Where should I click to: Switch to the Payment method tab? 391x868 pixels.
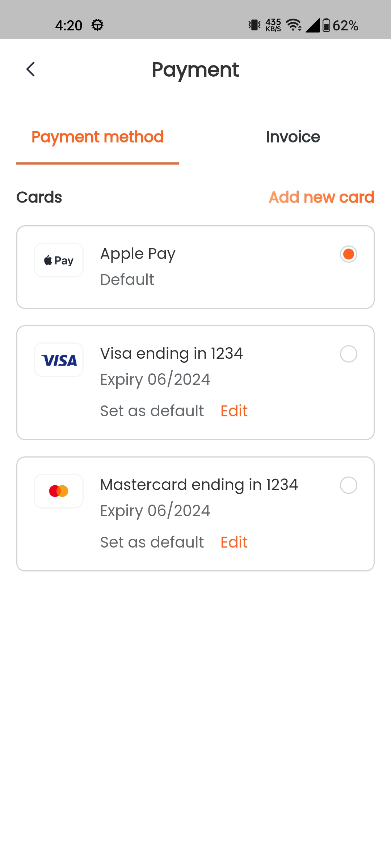click(x=98, y=137)
